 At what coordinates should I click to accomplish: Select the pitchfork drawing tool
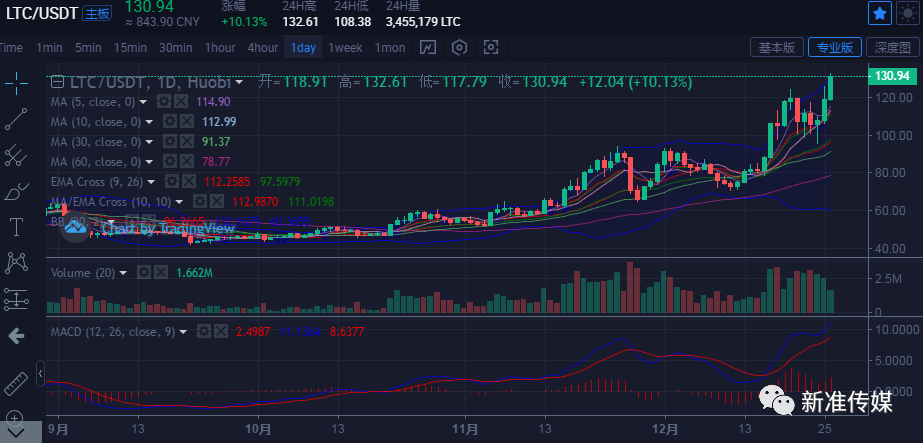[16, 155]
